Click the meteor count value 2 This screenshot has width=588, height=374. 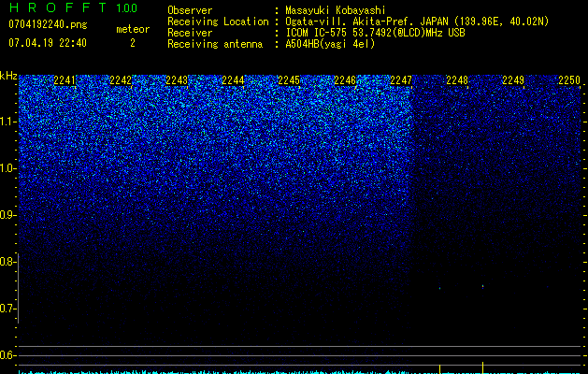point(133,43)
